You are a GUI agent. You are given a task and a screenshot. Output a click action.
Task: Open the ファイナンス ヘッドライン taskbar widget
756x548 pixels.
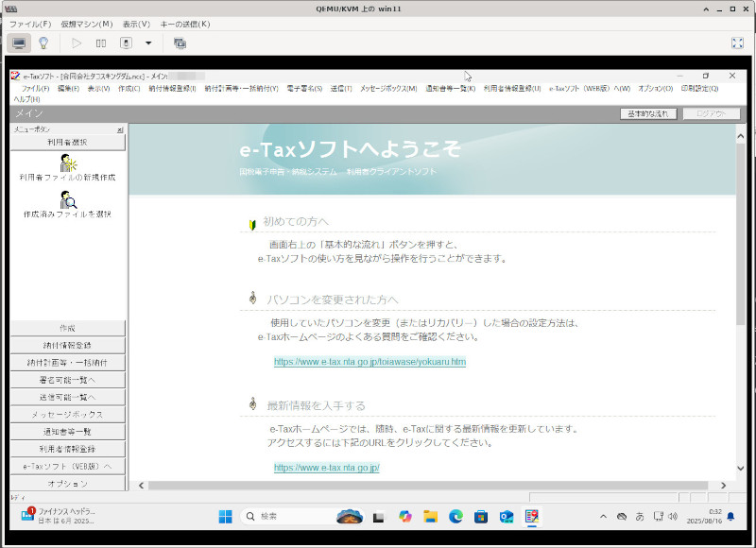click(59, 516)
